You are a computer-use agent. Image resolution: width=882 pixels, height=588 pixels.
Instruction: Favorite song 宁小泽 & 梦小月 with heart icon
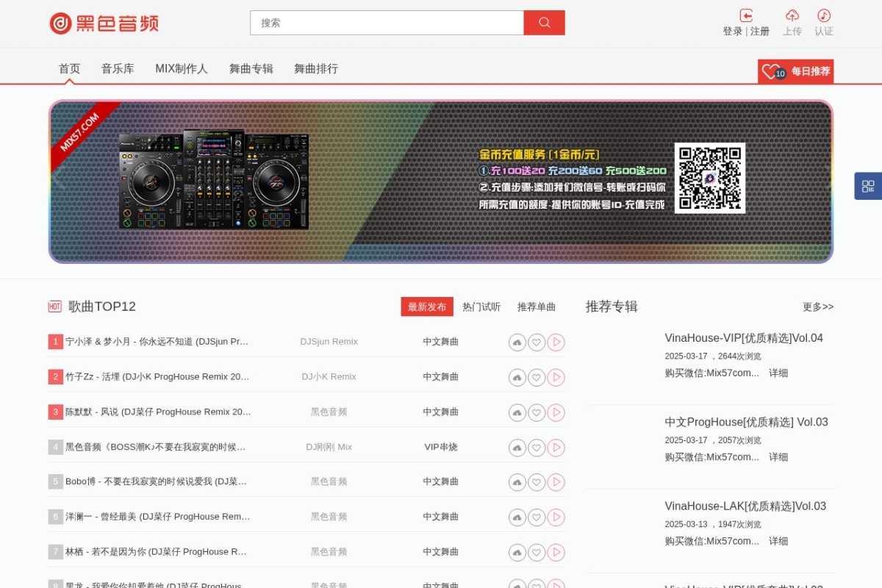pos(537,343)
